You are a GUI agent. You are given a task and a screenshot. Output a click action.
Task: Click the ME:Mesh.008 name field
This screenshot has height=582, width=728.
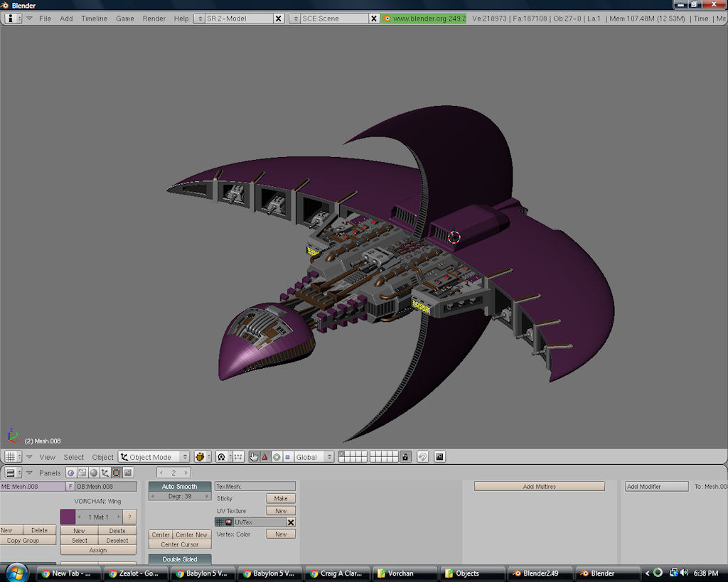click(33, 486)
